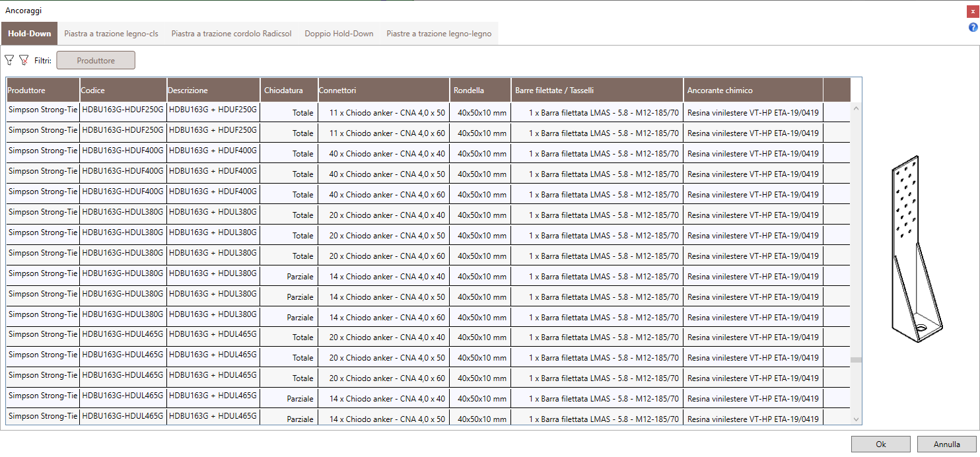980x457 pixels.
Task: Select HDUF400G row with 40 x CNA 4,0 x 40
Action: [428, 153]
